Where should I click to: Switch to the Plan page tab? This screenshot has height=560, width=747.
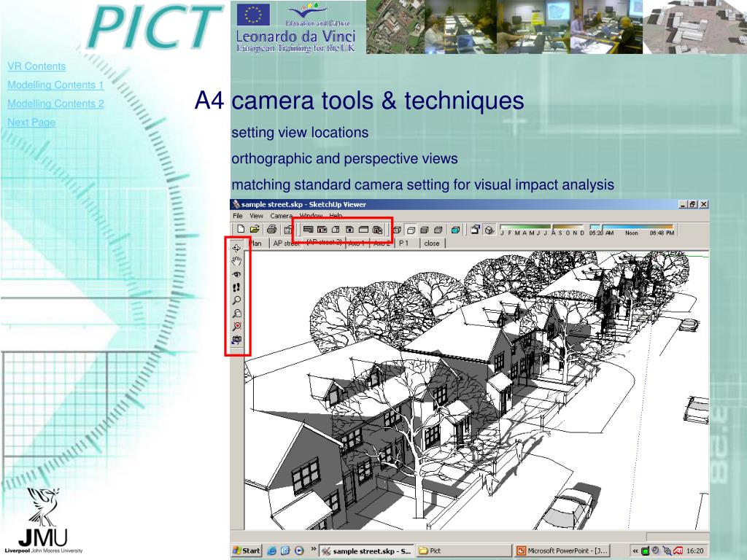pyautogui.click(x=255, y=244)
